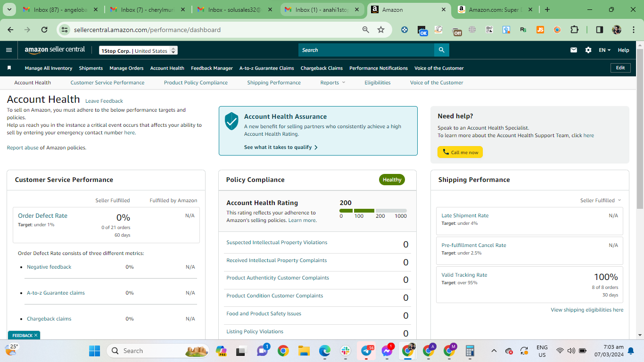
Task: Open the Chrome extensions puzzle icon
Action: click(574, 30)
